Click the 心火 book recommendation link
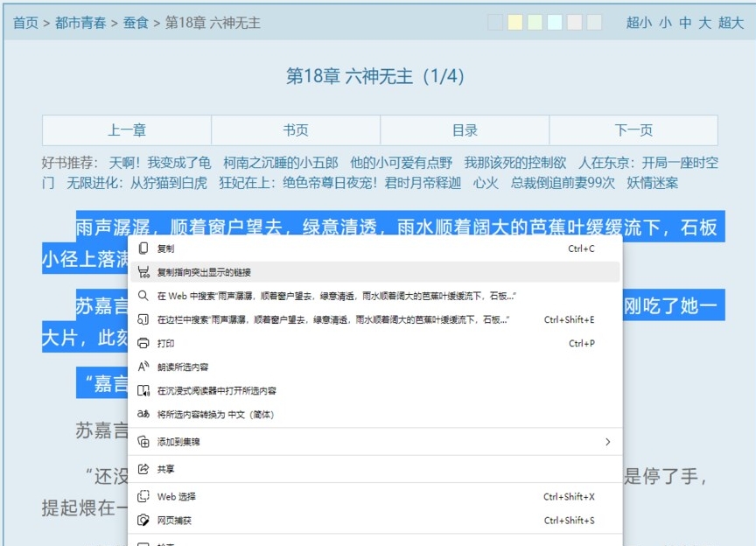 (x=485, y=183)
